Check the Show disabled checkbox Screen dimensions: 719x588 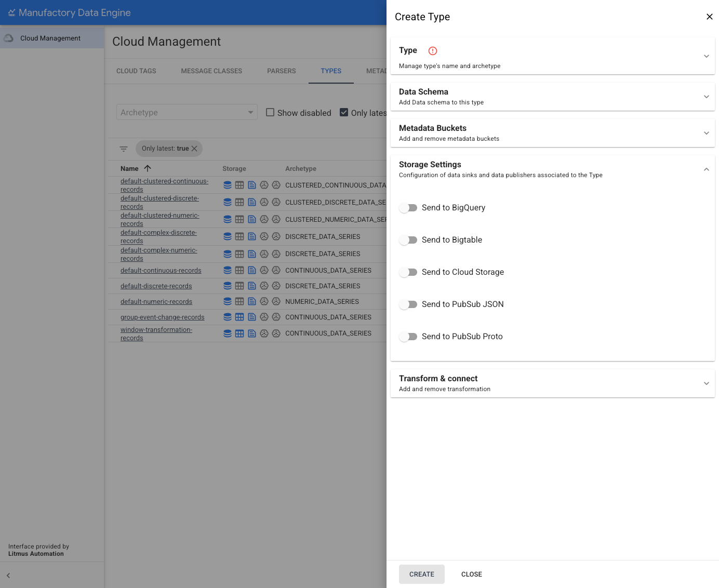[270, 113]
